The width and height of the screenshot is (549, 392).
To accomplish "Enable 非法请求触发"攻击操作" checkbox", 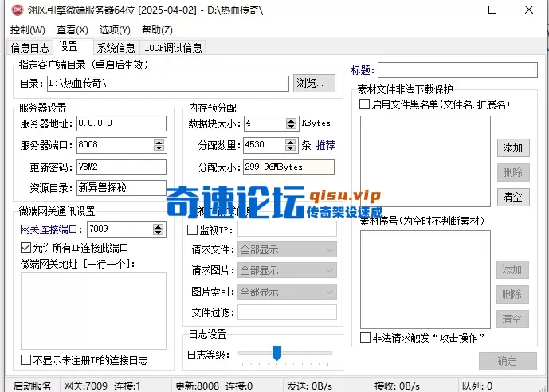I will click(x=365, y=338).
